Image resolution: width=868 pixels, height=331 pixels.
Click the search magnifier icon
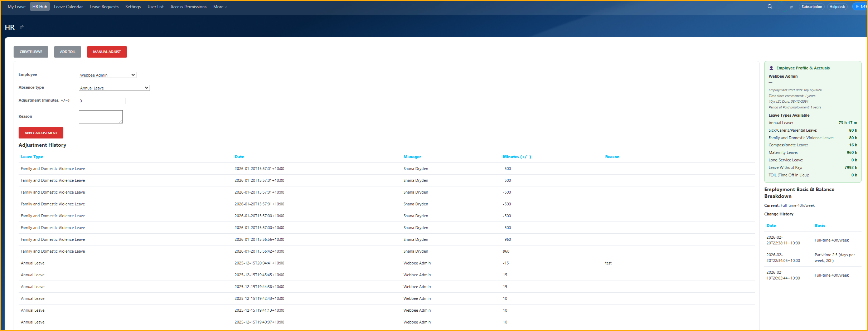pyautogui.click(x=770, y=6)
